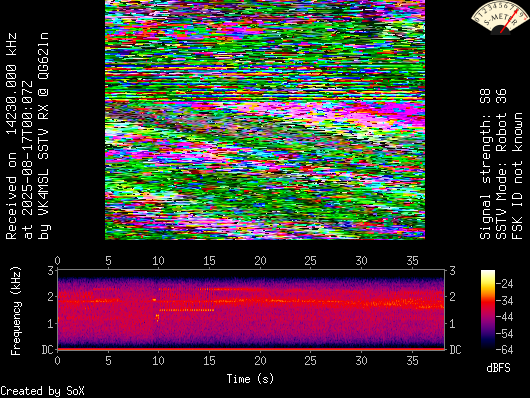Click the '20' tick on the bottom time axis
The image size is (530, 398).
(x=260, y=360)
